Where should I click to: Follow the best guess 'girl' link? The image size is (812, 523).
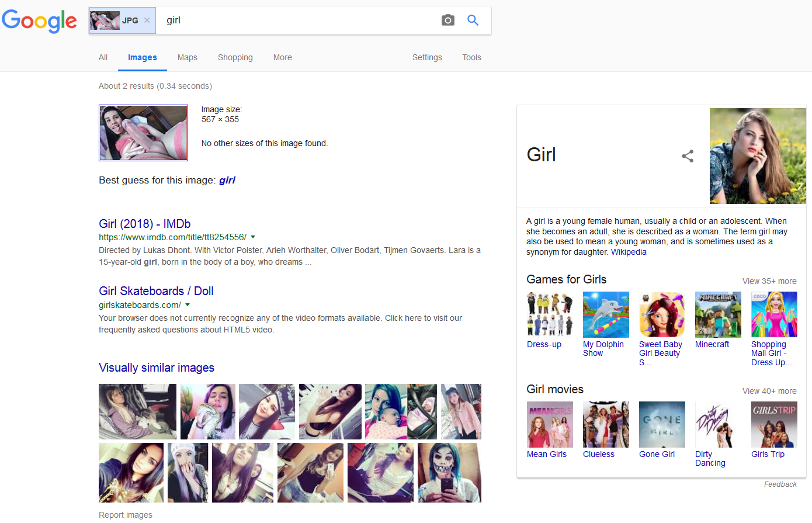(x=227, y=180)
